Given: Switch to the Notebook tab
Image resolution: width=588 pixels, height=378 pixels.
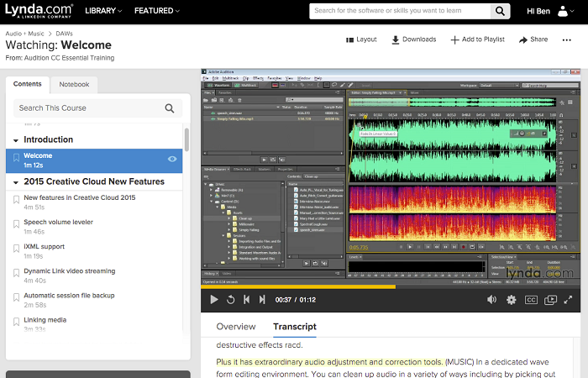Looking at the screenshot, I should (75, 85).
